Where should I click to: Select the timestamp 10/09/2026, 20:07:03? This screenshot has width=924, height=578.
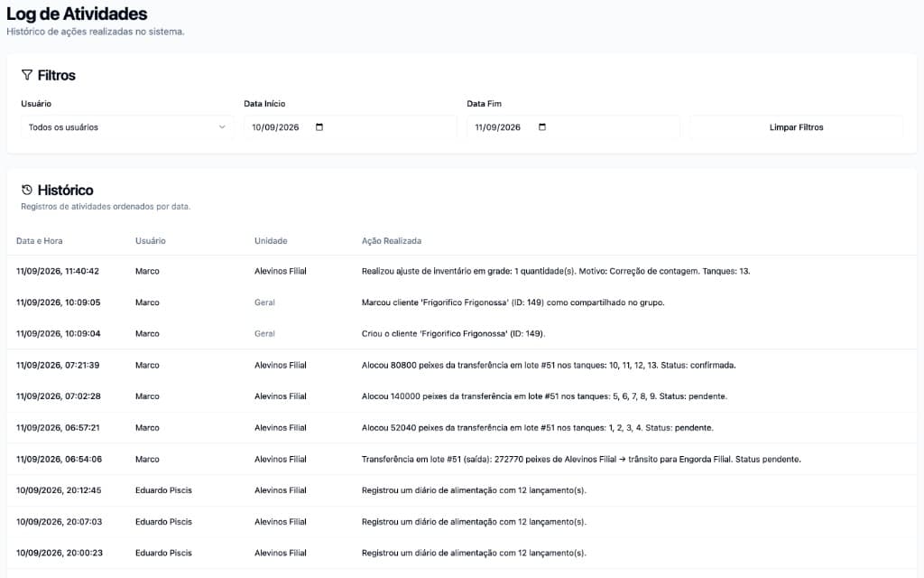(x=59, y=521)
